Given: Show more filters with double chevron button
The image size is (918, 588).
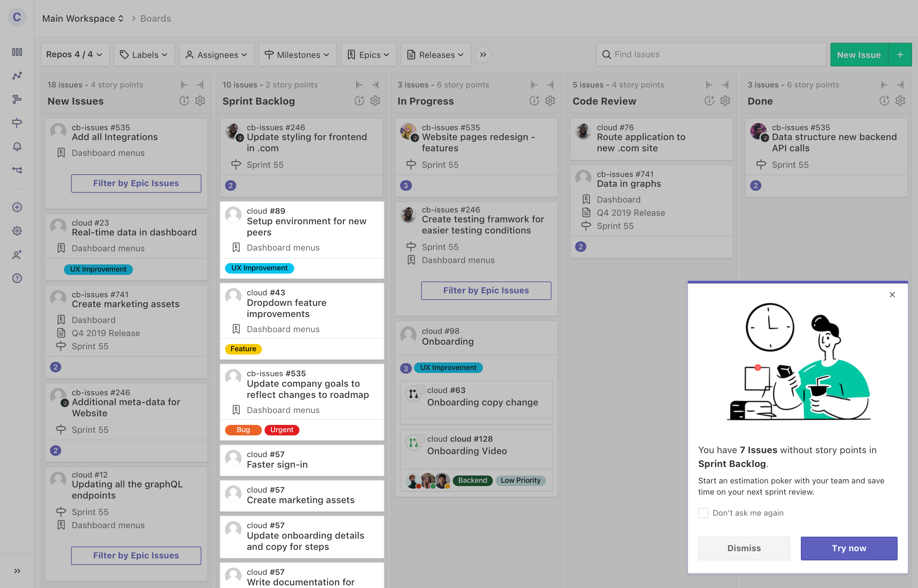Looking at the screenshot, I should (x=483, y=55).
